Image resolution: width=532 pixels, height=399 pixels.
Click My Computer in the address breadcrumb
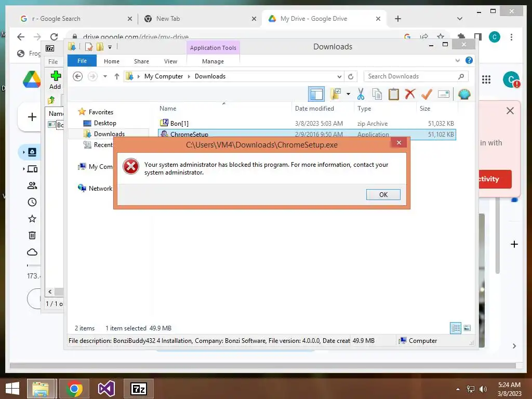[164, 76]
